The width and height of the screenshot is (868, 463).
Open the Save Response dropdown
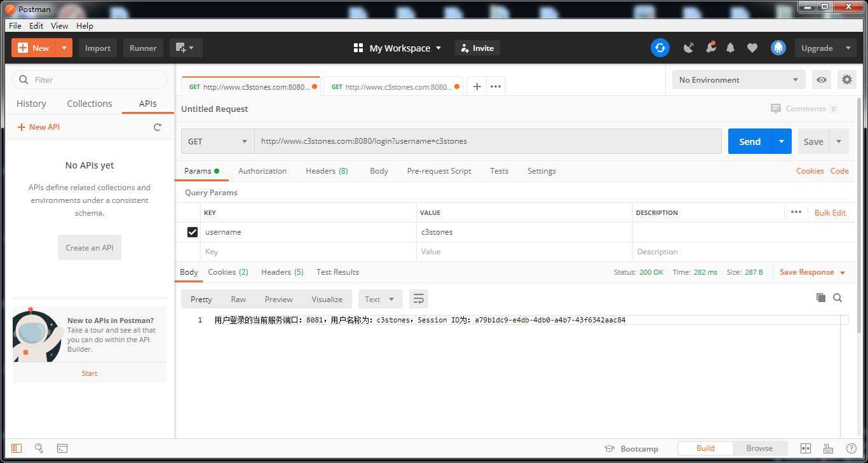(x=813, y=272)
